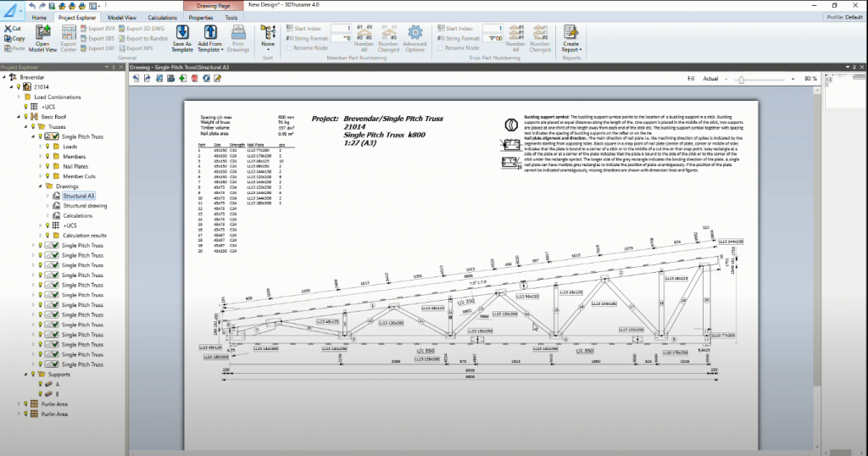The height and width of the screenshot is (456, 868).
Task: Switch to the Home ribbon tab
Action: click(x=39, y=18)
